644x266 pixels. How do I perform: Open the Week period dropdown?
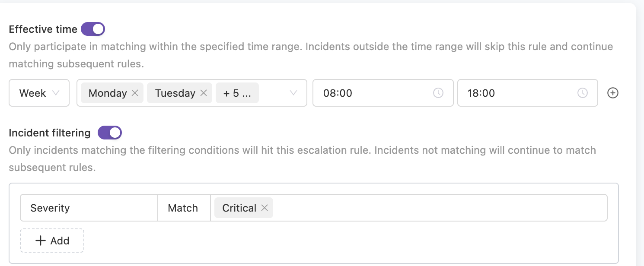point(39,93)
